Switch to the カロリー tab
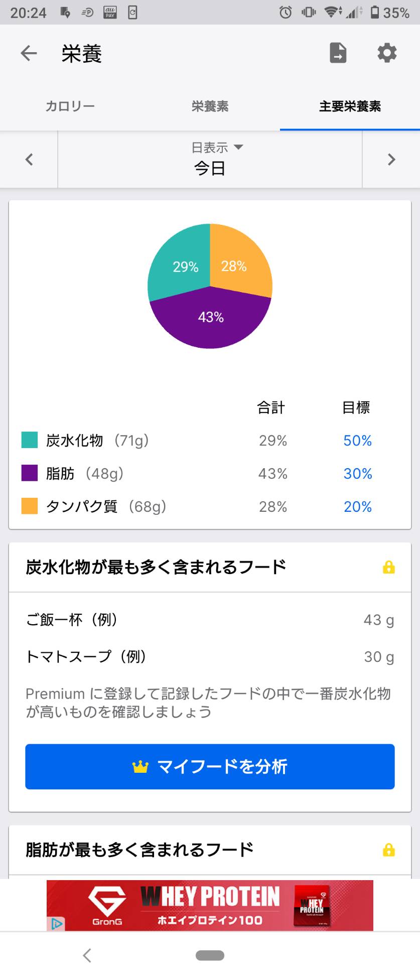 [70, 106]
